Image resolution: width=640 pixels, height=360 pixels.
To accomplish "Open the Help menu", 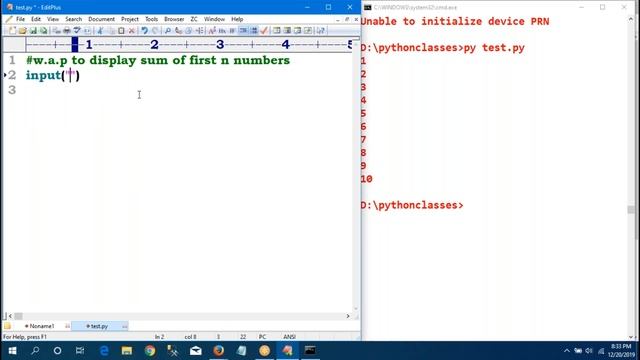I will tap(237, 19).
